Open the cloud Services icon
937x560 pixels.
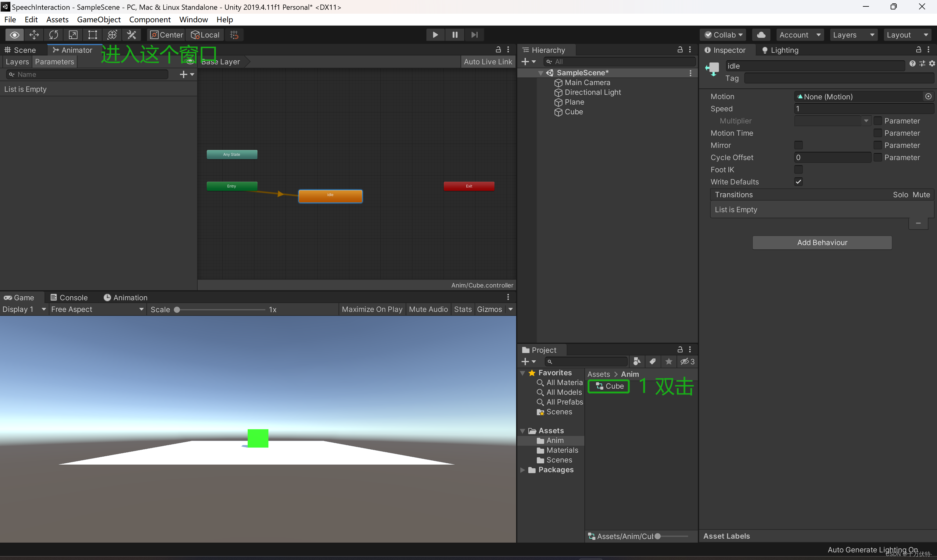(761, 35)
